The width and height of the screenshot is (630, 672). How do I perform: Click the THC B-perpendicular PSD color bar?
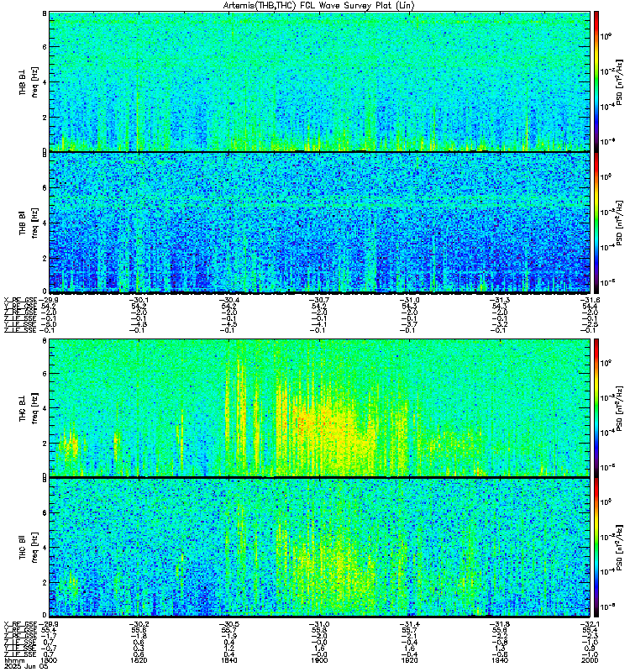596,407
